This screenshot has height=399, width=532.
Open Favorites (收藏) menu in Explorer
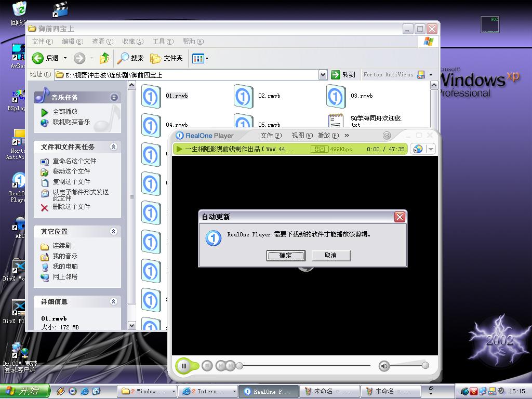point(133,42)
